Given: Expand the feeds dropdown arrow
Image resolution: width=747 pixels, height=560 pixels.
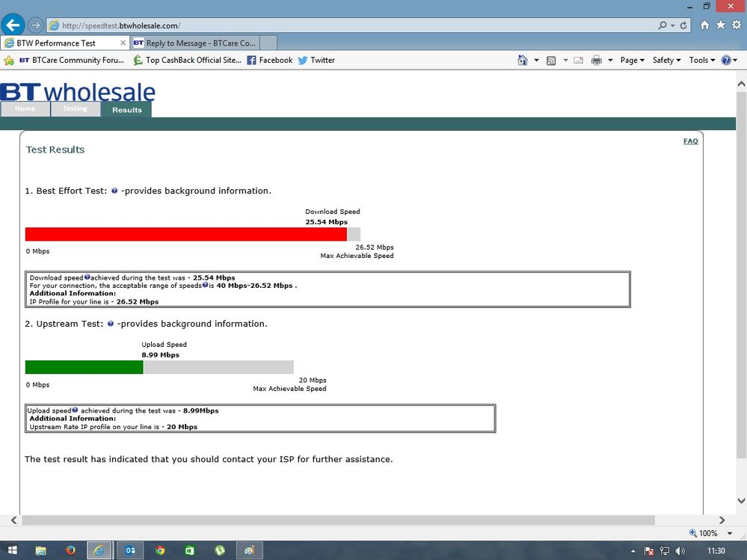Looking at the screenshot, I should pyautogui.click(x=565, y=61).
